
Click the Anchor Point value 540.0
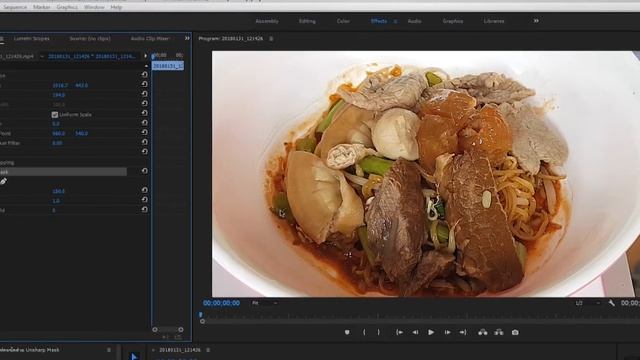(x=82, y=133)
